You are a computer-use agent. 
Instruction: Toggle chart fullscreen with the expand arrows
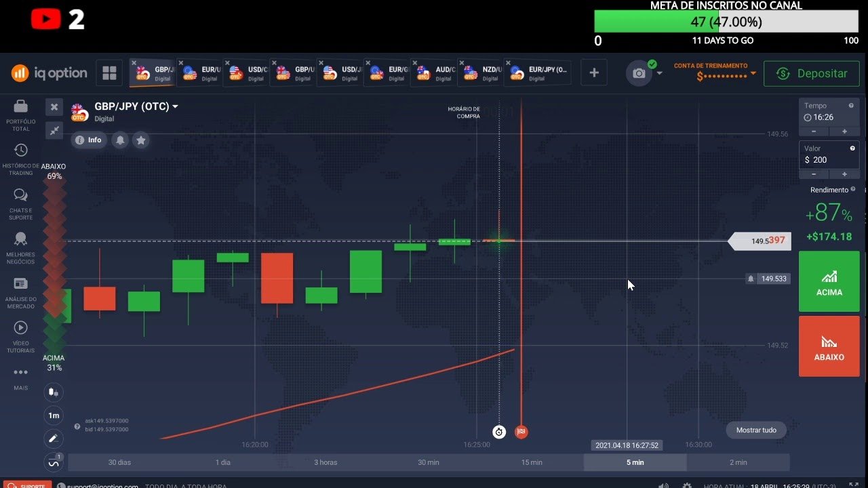[x=54, y=130]
